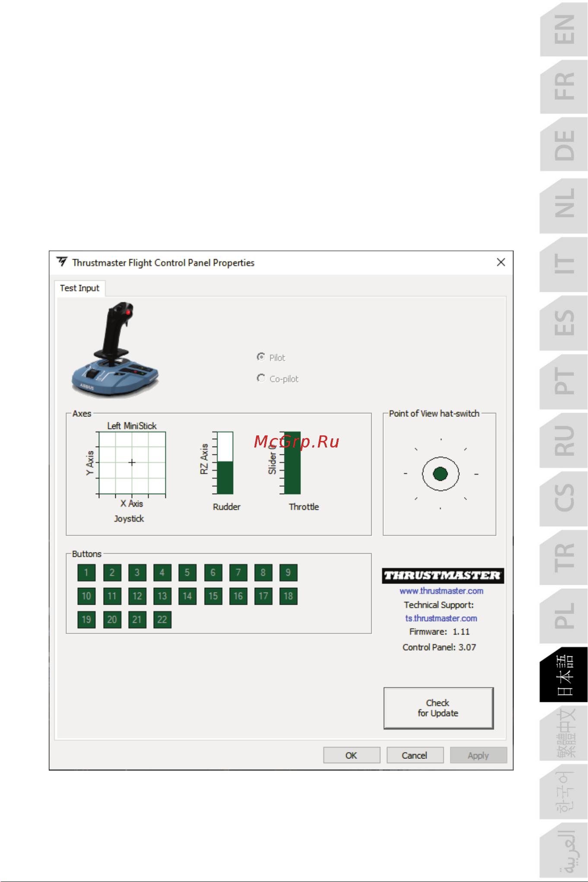Click button indicator 20

[x=112, y=620]
